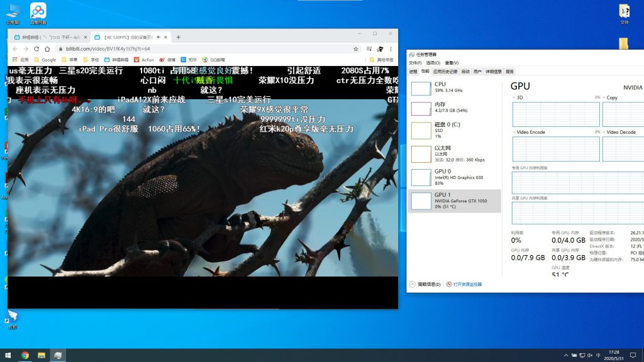Open the media control icon in Chrome toolbar

[x=369, y=49]
